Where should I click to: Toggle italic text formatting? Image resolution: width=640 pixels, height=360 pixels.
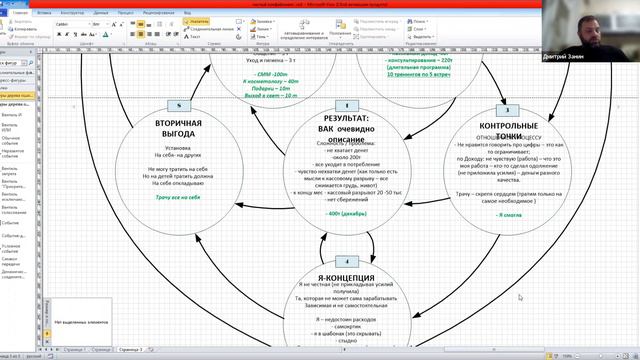tap(67, 35)
